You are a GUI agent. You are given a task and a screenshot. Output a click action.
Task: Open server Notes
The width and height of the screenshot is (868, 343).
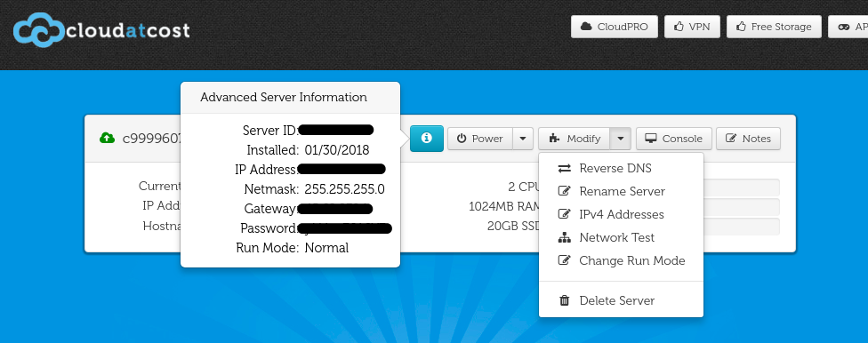click(x=748, y=139)
